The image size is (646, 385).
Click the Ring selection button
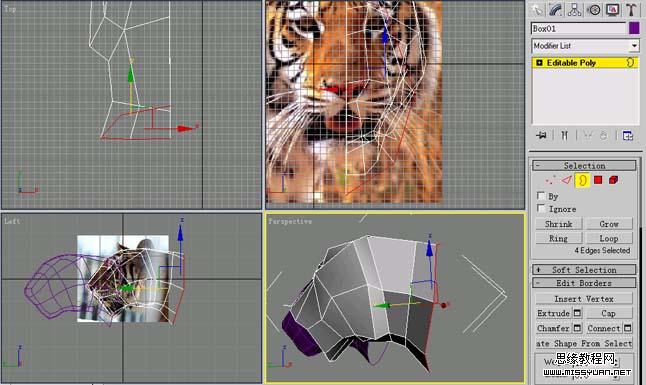[x=559, y=238]
